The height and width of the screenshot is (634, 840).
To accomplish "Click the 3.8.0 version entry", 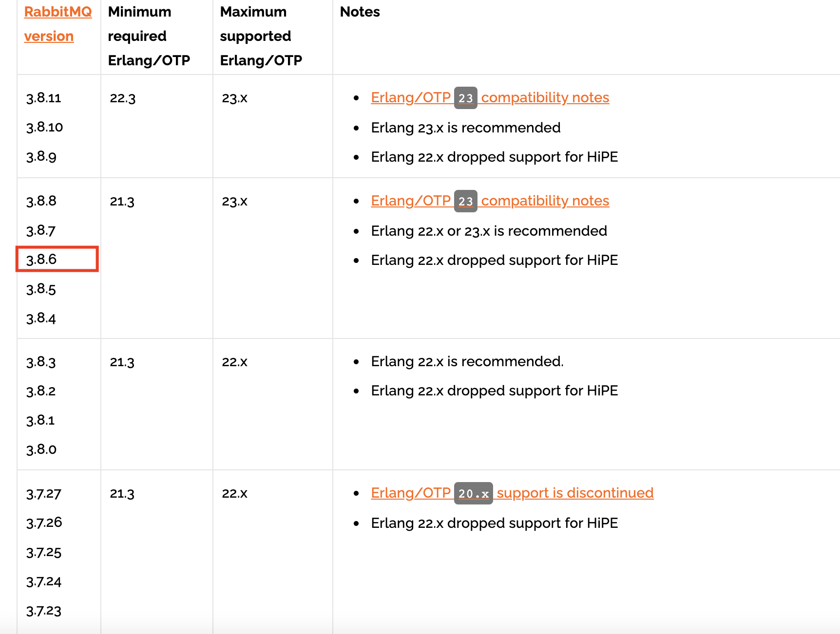I will coord(41,449).
